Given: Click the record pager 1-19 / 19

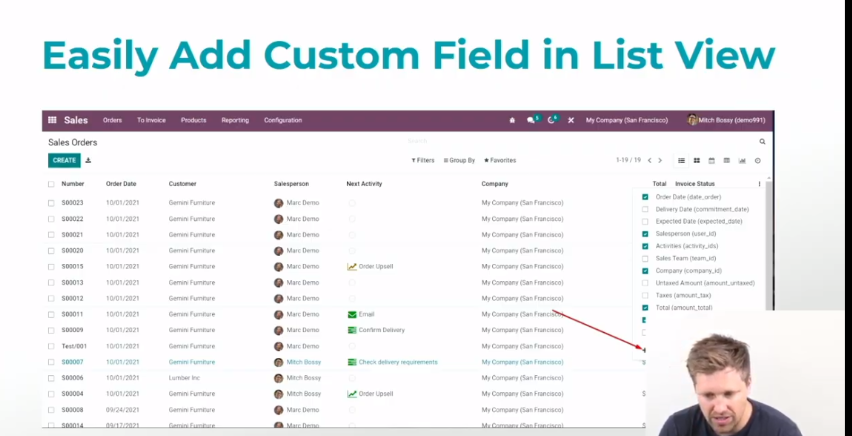Looking at the screenshot, I should click(x=629, y=160).
